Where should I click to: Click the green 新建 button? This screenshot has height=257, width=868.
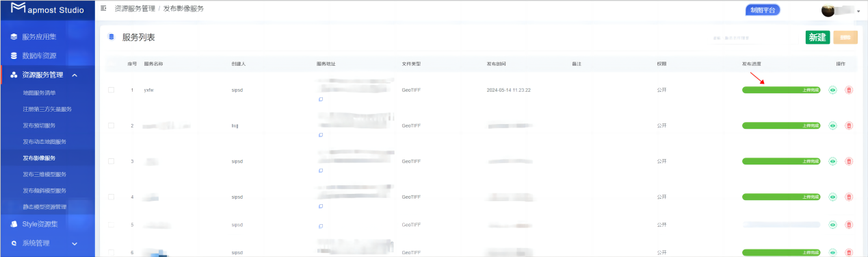tap(817, 38)
